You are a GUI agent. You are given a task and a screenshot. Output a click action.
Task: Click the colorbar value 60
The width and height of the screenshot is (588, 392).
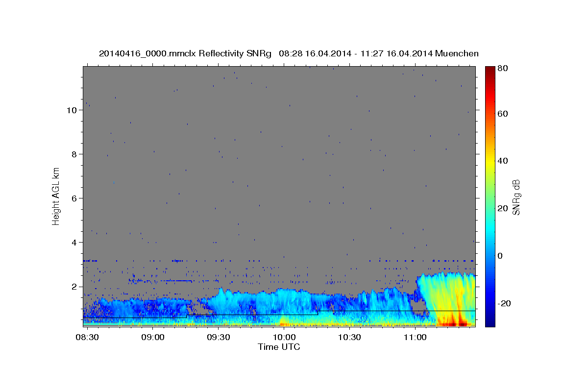(504, 114)
